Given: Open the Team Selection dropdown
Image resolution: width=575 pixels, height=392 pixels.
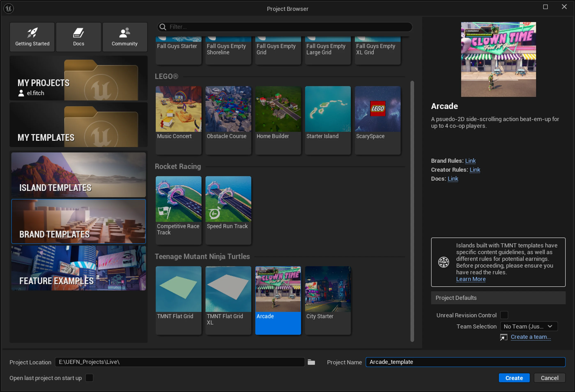Looking at the screenshot, I should (x=529, y=327).
